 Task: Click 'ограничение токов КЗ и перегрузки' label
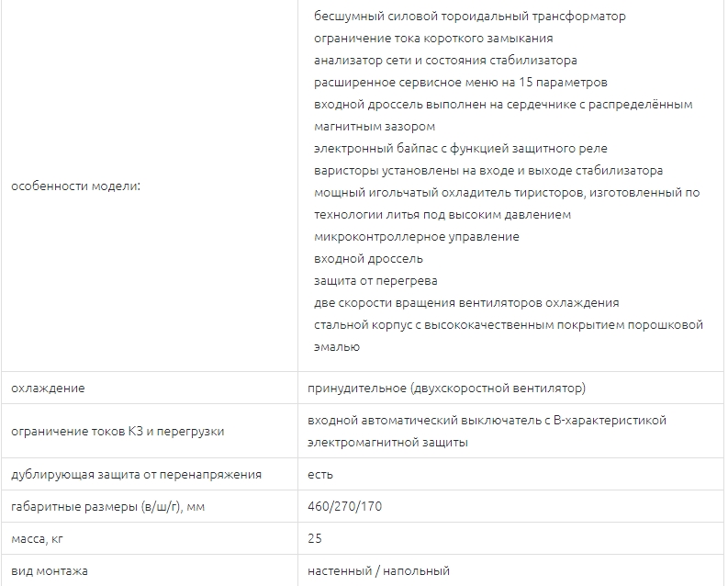point(118,432)
